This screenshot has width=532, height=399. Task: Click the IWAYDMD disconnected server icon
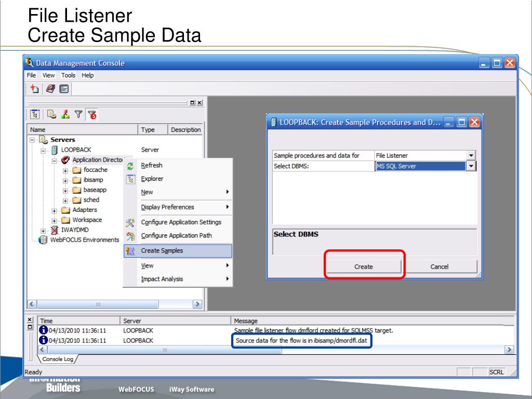54,230
